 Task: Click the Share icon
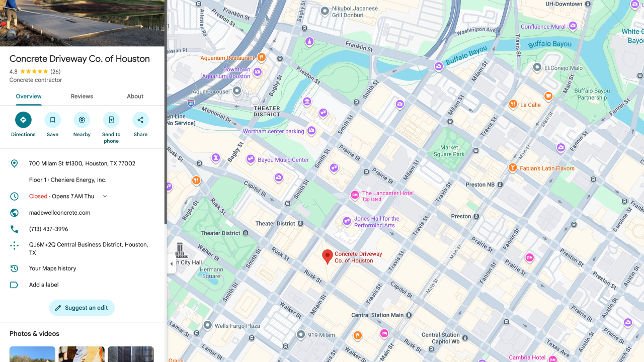pyautogui.click(x=140, y=120)
